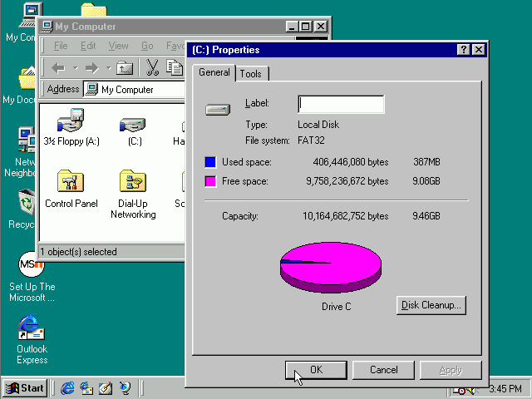Click the Recycle Bin desktop icon

[x=27, y=203]
